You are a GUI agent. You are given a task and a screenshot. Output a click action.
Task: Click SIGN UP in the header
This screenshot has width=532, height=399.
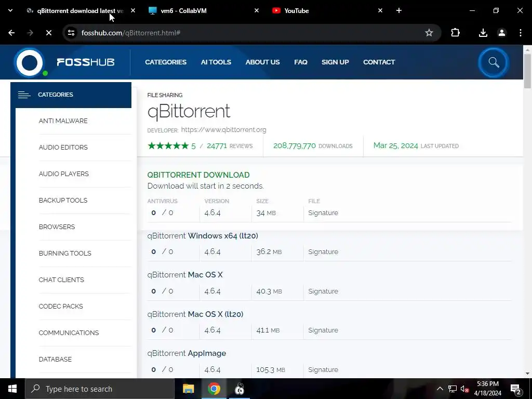tap(335, 62)
